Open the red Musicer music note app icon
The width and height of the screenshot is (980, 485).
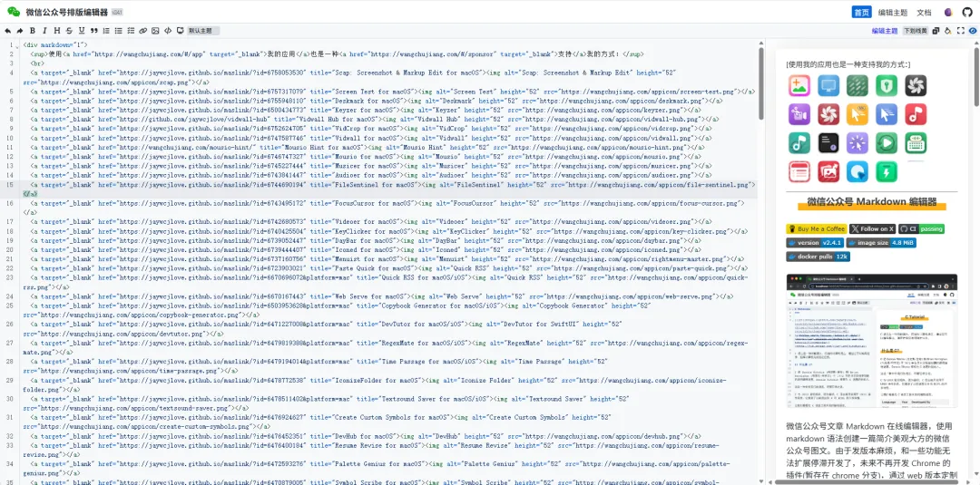tap(916, 114)
